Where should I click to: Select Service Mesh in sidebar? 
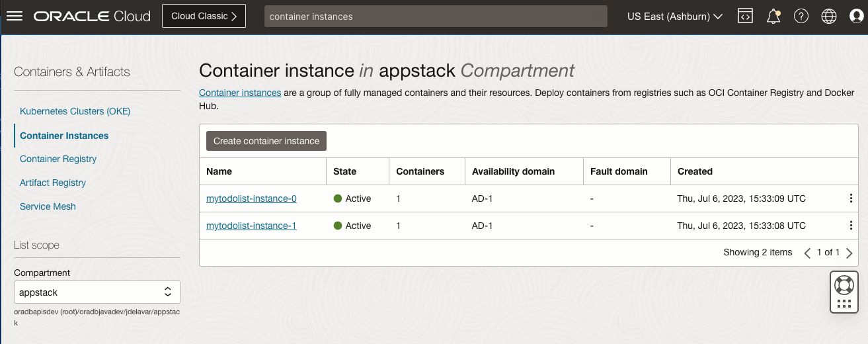click(48, 206)
